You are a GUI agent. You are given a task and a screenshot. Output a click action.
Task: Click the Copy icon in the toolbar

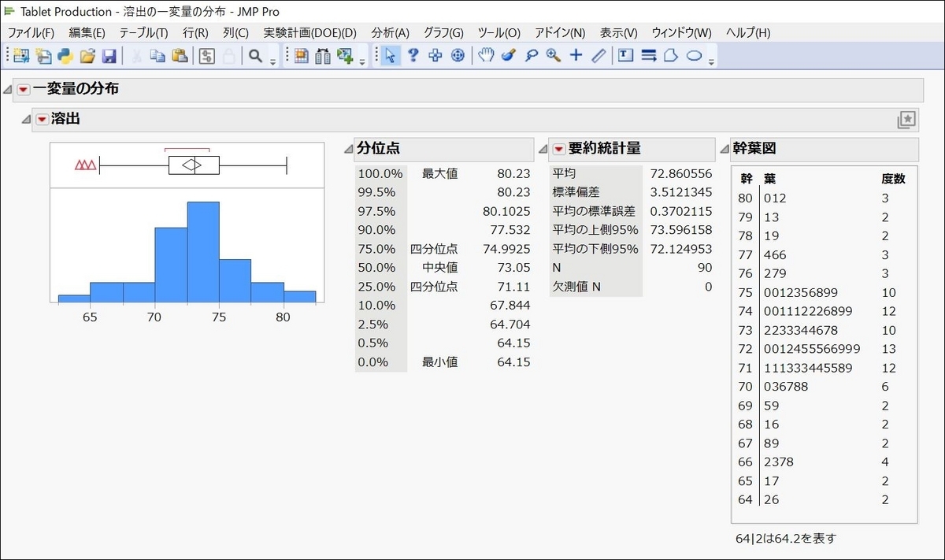click(x=157, y=56)
